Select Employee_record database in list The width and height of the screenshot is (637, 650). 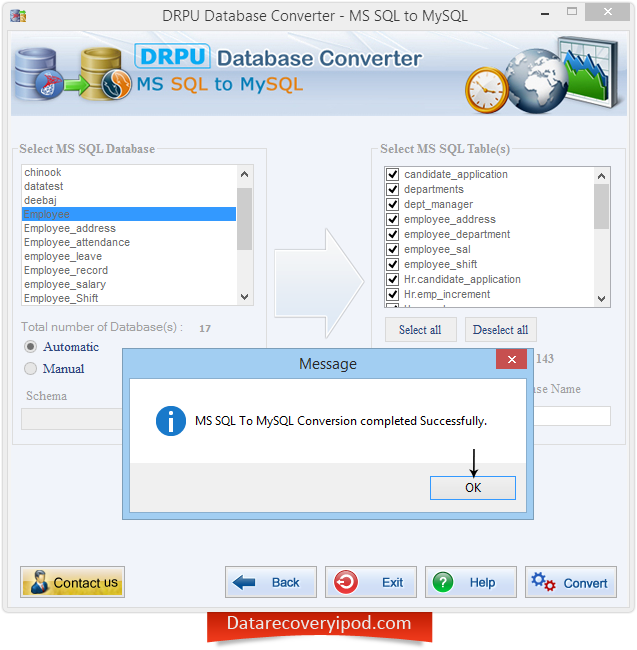tap(129, 270)
